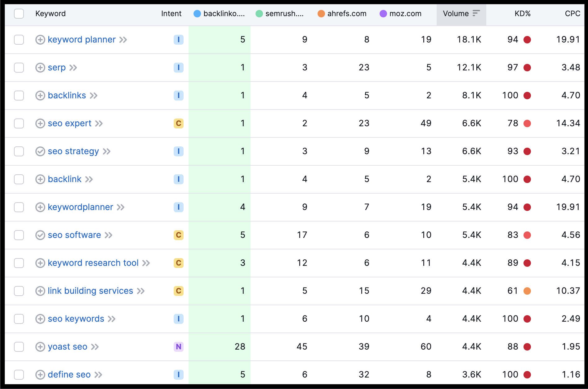
Task: Click the ahrefs.com legend color dot
Action: 321,13
